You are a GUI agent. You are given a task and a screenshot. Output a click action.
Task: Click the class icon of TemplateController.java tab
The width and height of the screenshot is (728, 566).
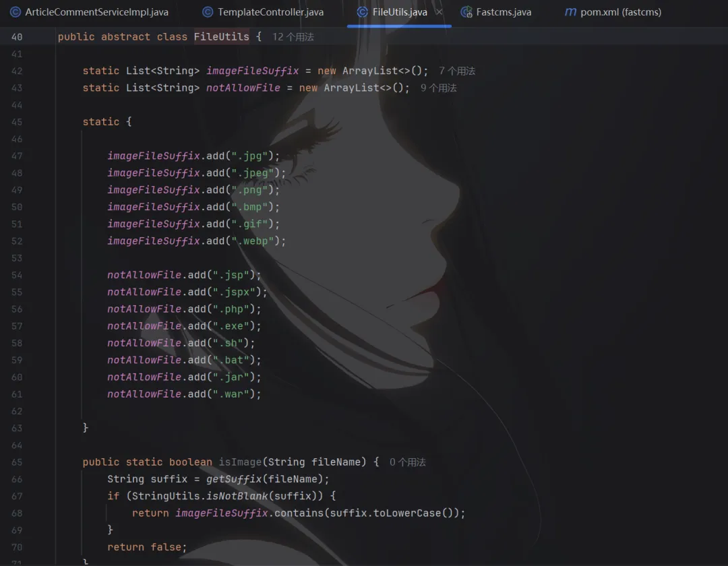208,12
